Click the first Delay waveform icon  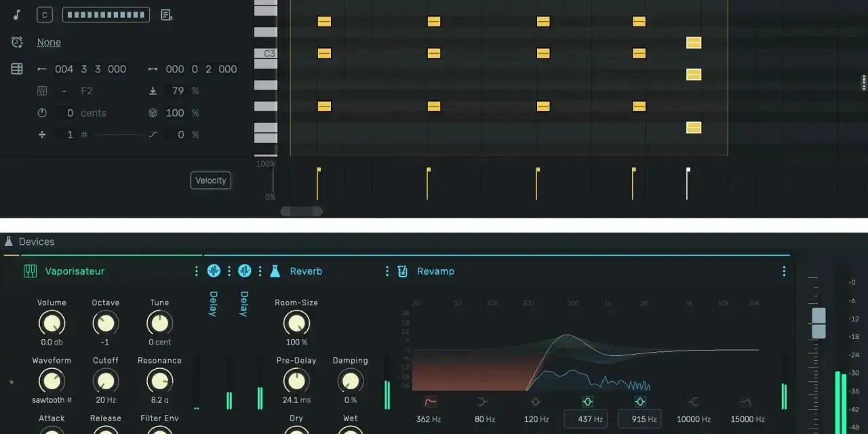tap(214, 271)
